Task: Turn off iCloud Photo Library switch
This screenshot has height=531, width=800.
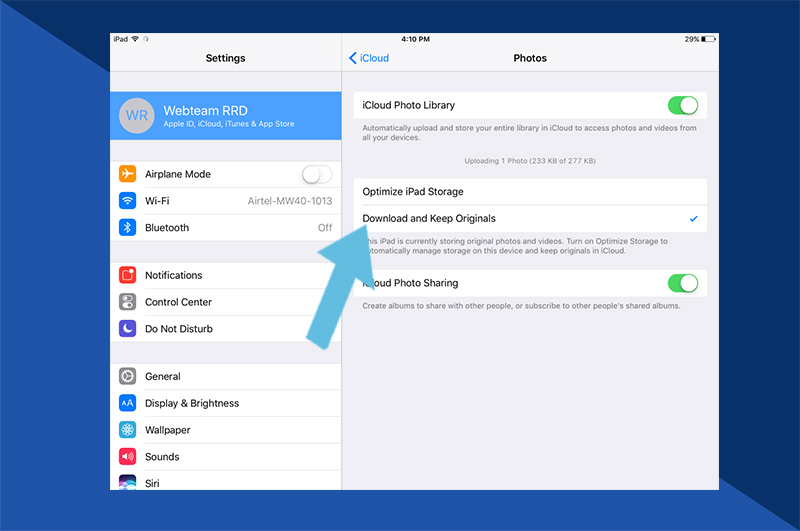Action: pyautogui.click(x=683, y=106)
